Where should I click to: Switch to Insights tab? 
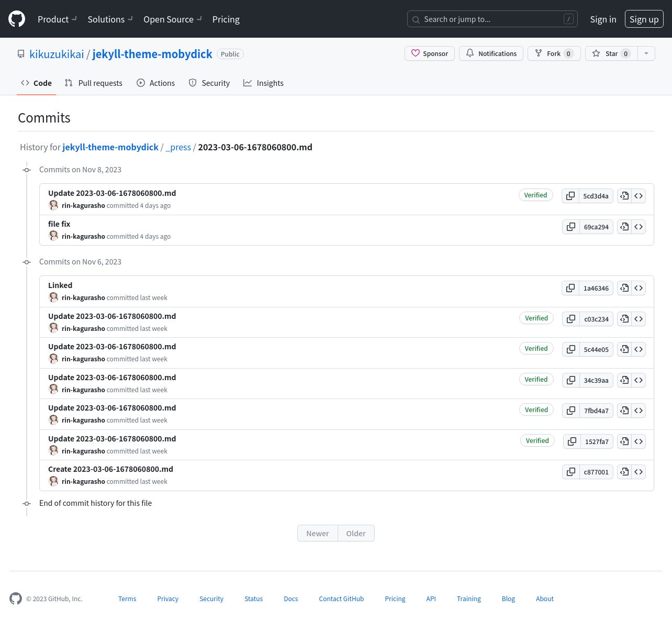pyautogui.click(x=263, y=83)
